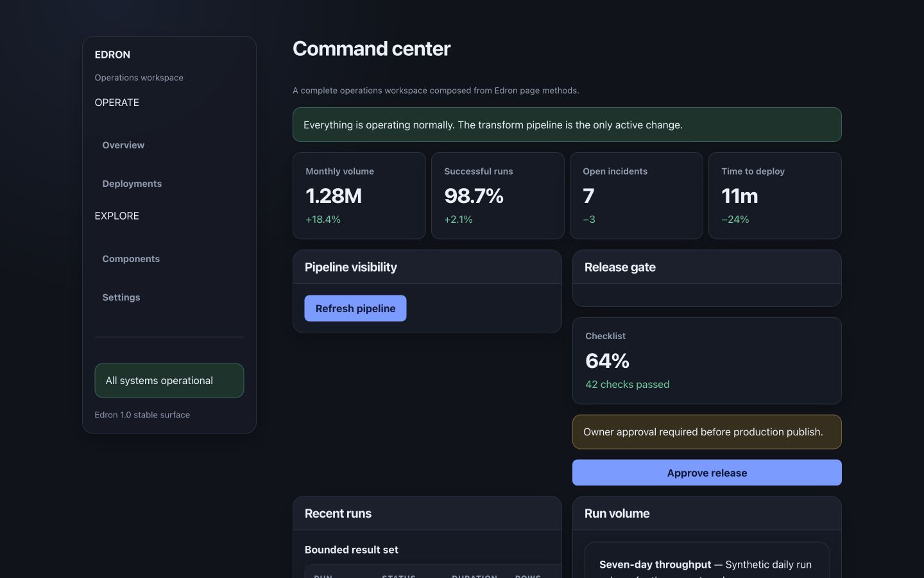
Task: Open the Overview nav item
Action: 123,145
